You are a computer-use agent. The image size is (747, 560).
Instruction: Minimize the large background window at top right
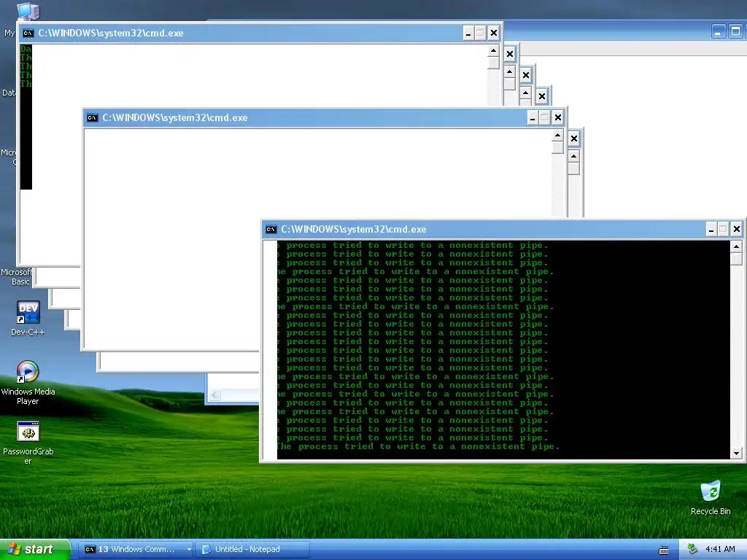click(x=719, y=31)
